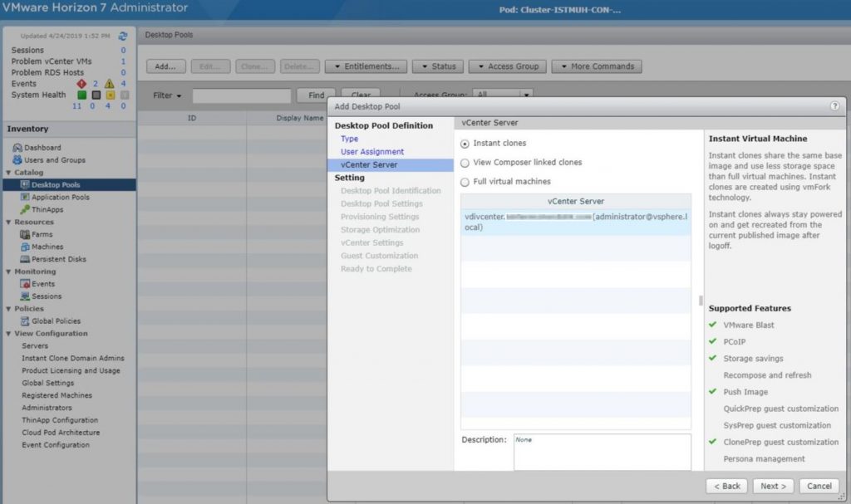Screen dimensions: 851x504
Task: Open Sessions under Monitoring
Action: click(x=47, y=296)
